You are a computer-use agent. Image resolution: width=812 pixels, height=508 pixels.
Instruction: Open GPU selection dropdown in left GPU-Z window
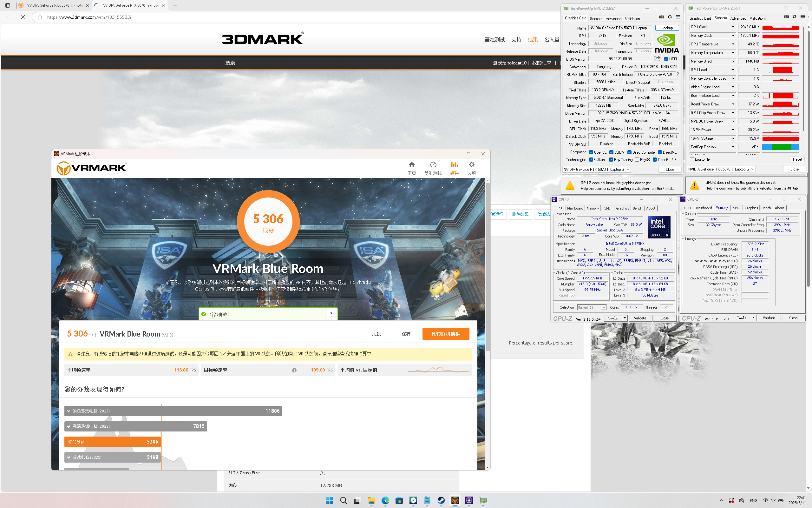tap(596, 169)
